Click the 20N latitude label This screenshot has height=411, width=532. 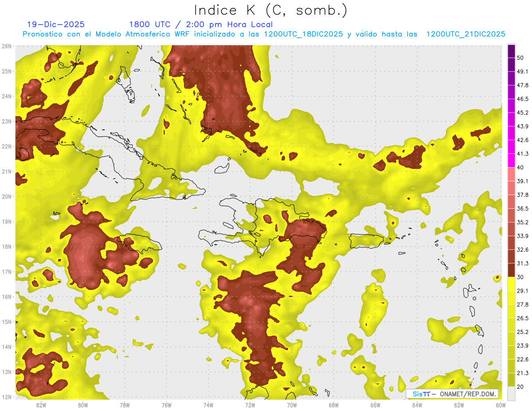pyautogui.click(x=7, y=196)
